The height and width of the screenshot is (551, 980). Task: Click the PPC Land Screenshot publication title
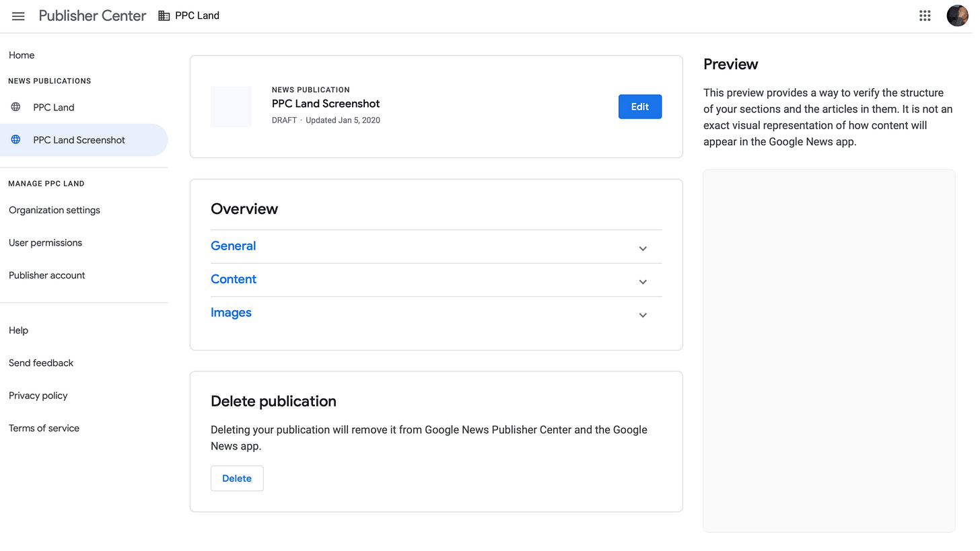coord(326,104)
